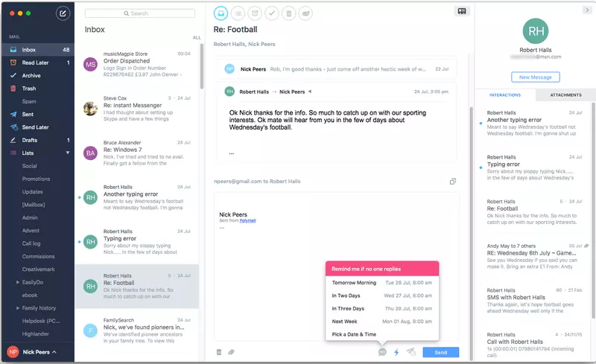Open Order Dispatched email from musicMagpie

tap(137, 64)
